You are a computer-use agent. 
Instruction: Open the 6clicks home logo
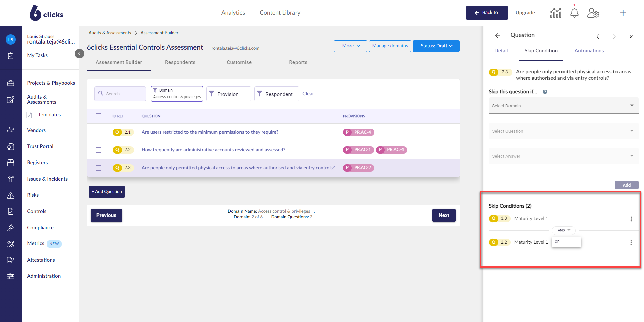click(46, 13)
